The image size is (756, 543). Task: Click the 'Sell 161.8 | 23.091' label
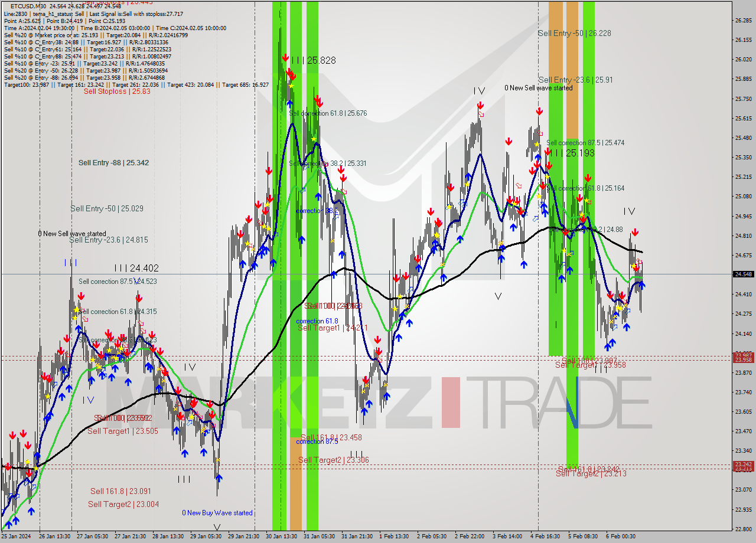point(120,491)
